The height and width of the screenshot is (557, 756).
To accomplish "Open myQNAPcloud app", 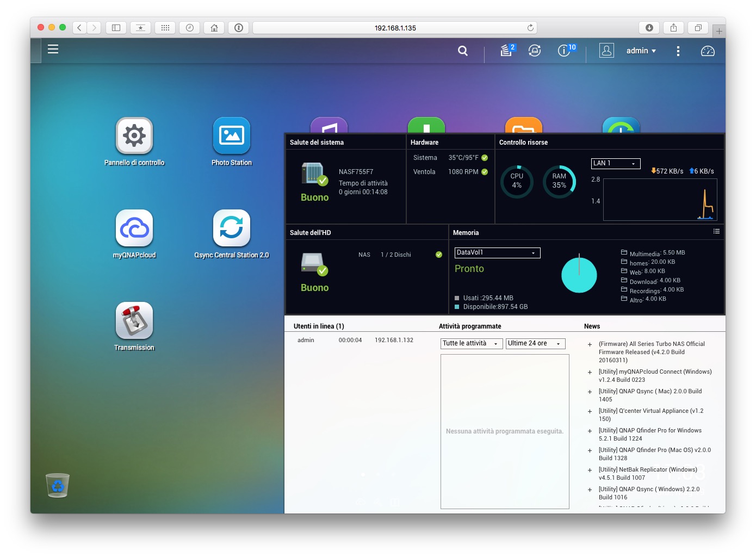I will coord(134,228).
